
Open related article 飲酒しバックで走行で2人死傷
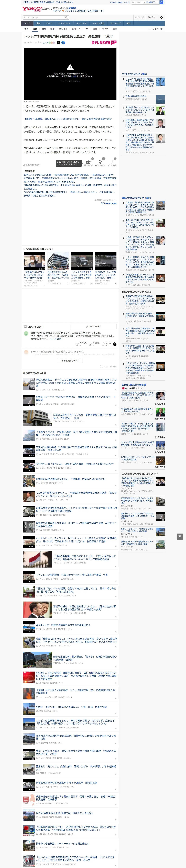(68, 175)
